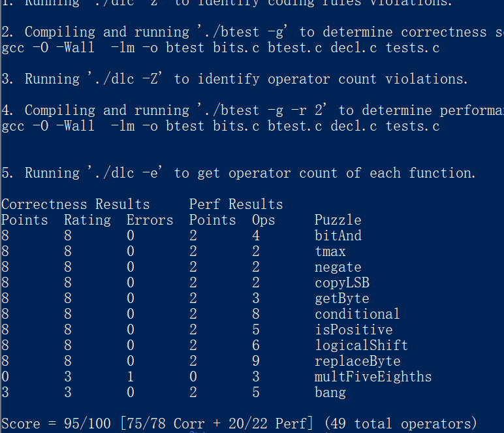
Task: Click the Errors column header
Action: click(150, 220)
